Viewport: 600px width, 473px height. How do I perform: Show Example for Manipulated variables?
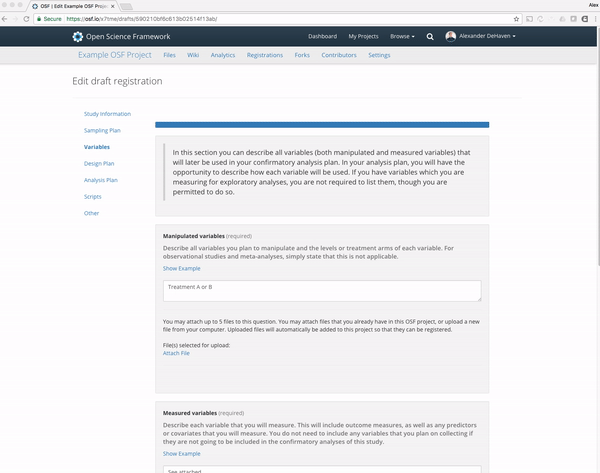click(181, 268)
